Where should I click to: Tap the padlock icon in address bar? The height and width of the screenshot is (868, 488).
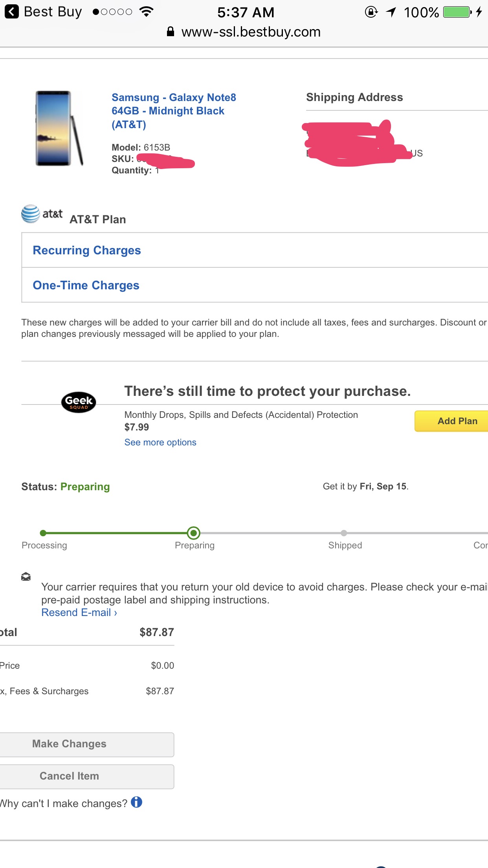point(171,31)
